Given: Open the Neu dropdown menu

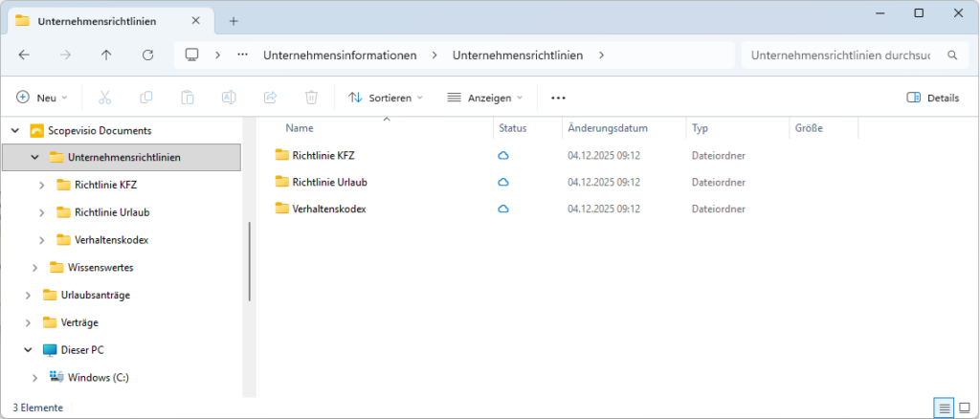Looking at the screenshot, I should [42, 98].
